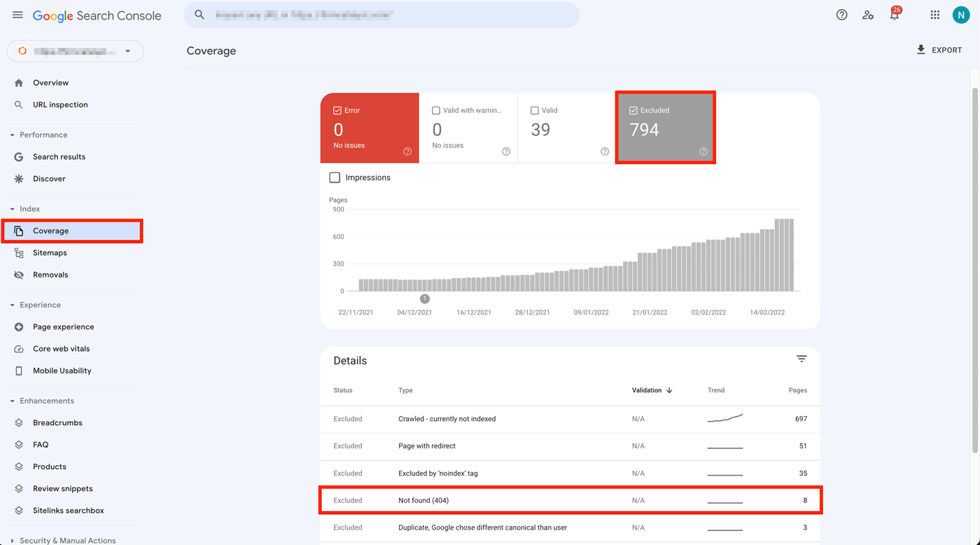Click the 697 pages count
Viewport: 980px width, 545px height.
[801, 419]
